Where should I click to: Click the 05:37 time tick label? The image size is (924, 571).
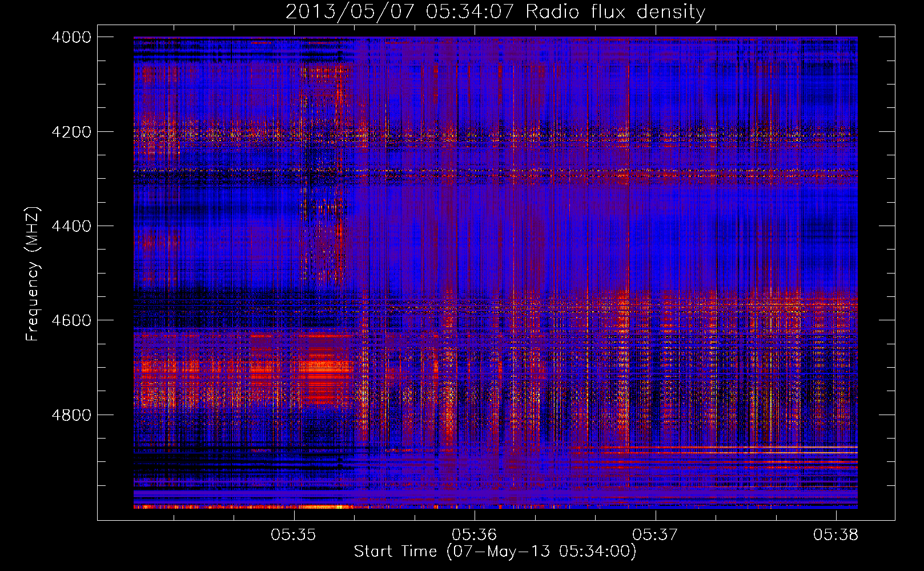(x=655, y=535)
